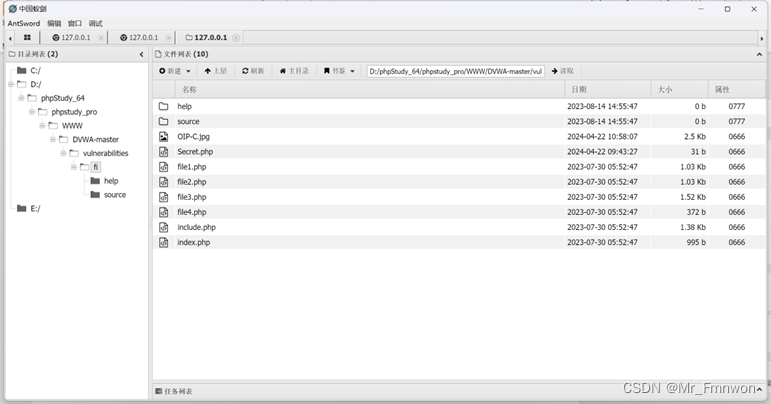Collapse the WWW tree node
The height and width of the screenshot is (404, 771).
[x=42, y=125]
